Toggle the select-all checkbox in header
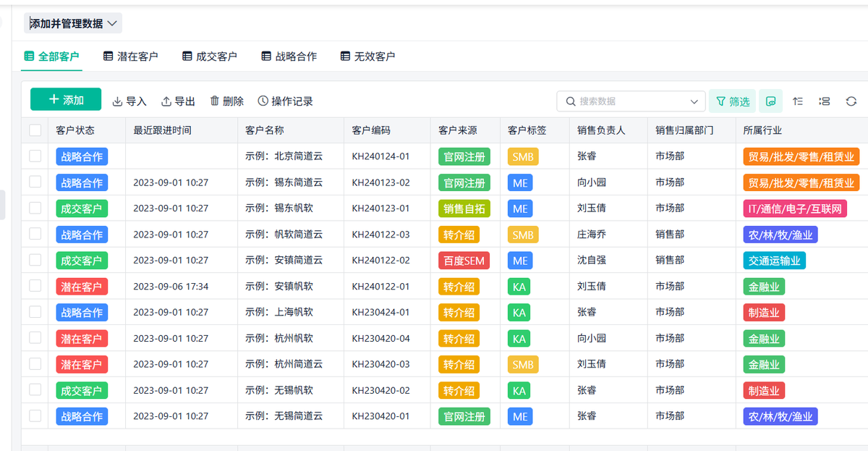This screenshot has width=868, height=451. 35,130
